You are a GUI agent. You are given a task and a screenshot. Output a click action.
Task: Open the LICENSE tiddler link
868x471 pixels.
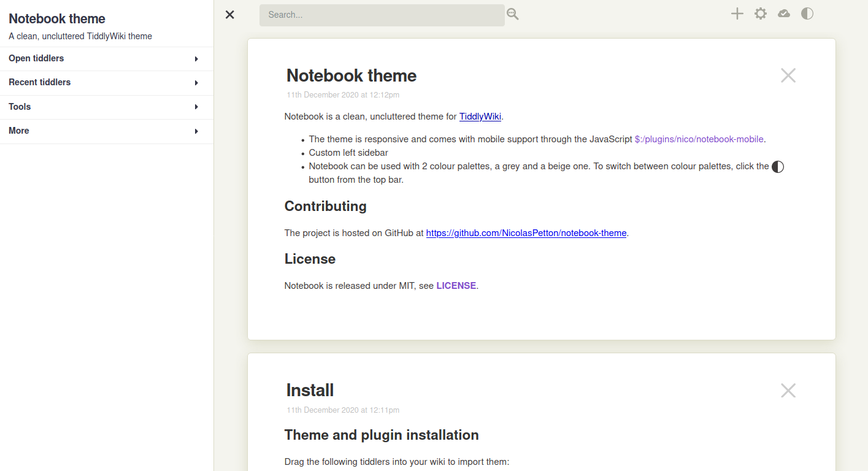click(x=456, y=286)
